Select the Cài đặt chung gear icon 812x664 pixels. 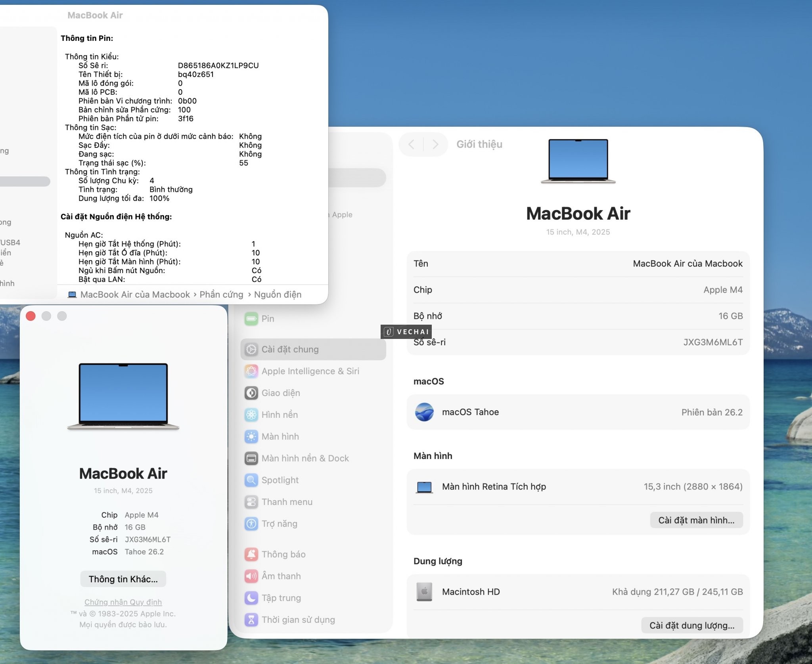[x=251, y=349]
